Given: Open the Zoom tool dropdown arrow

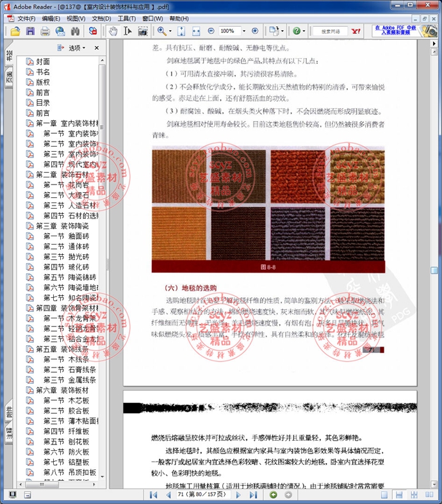Looking at the screenshot, I should (170, 31).
